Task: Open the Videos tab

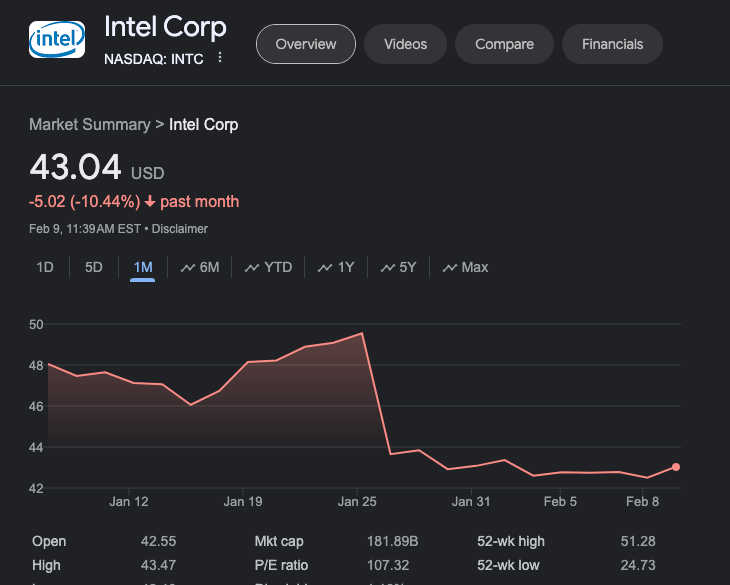Action: tap(405, 44)
